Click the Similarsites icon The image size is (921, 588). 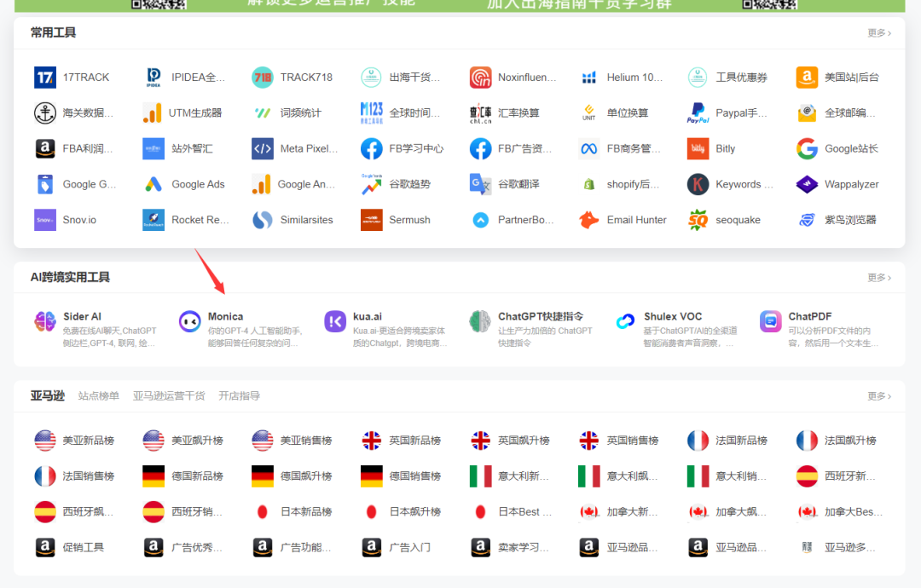(263, 220)
